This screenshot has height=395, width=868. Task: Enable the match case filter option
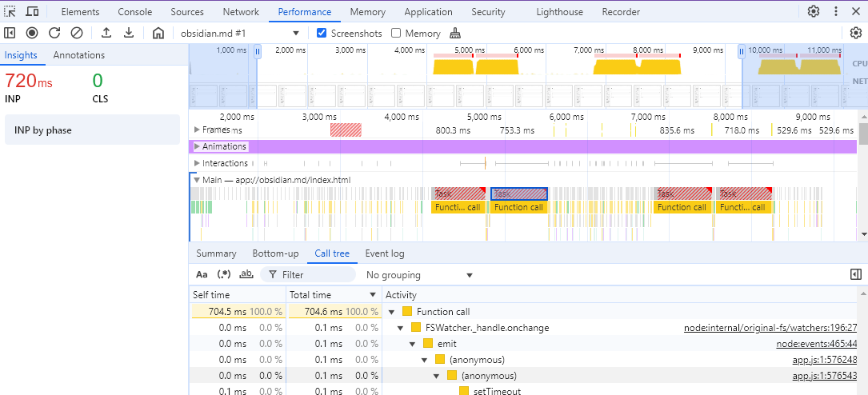point(202,274)
